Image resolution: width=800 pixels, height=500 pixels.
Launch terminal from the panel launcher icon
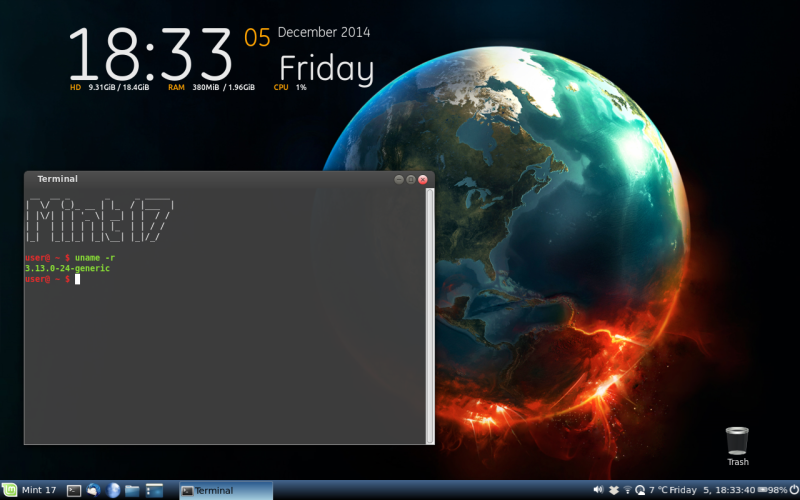coord(73,490)
